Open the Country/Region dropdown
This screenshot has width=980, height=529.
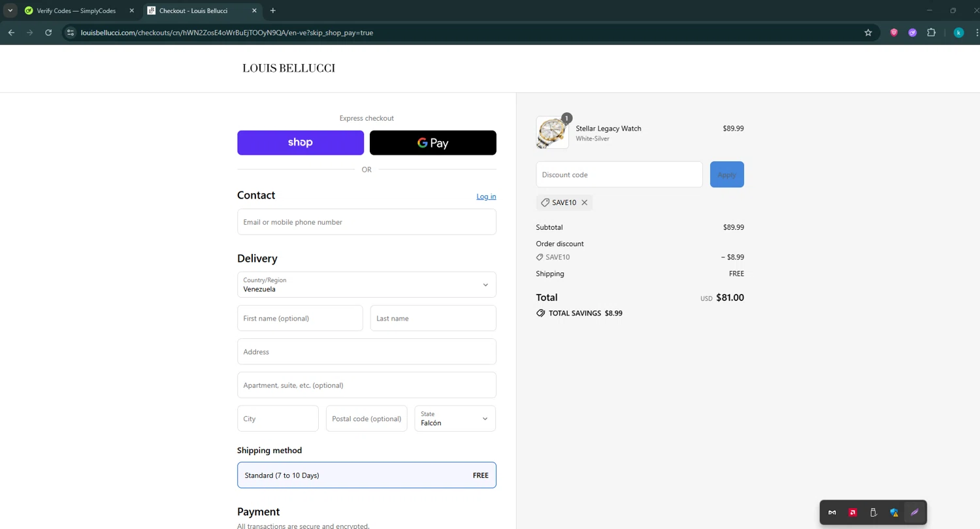367,285
